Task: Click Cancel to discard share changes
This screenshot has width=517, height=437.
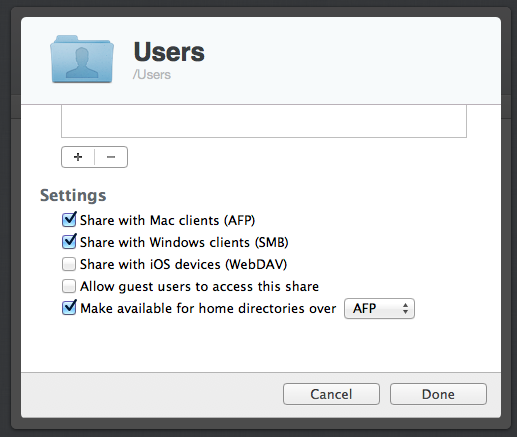Action: coord(331,394)
